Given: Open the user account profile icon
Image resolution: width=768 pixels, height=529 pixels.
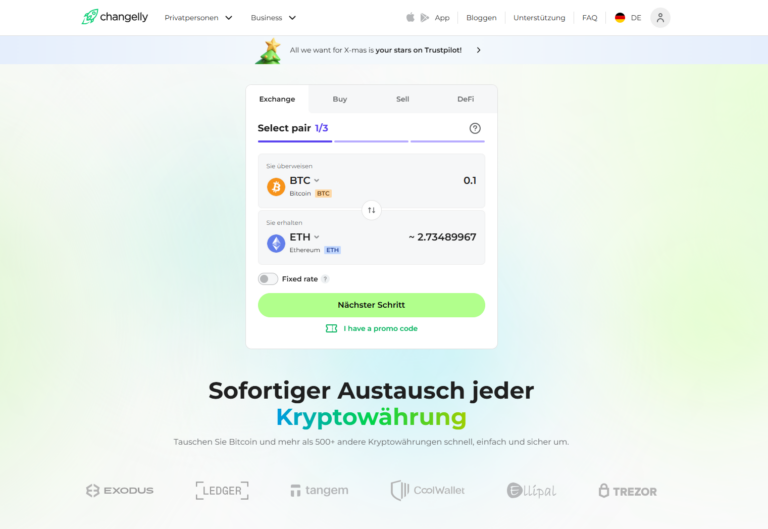Looking at the screenshot, I should click(x=660, y=18).
